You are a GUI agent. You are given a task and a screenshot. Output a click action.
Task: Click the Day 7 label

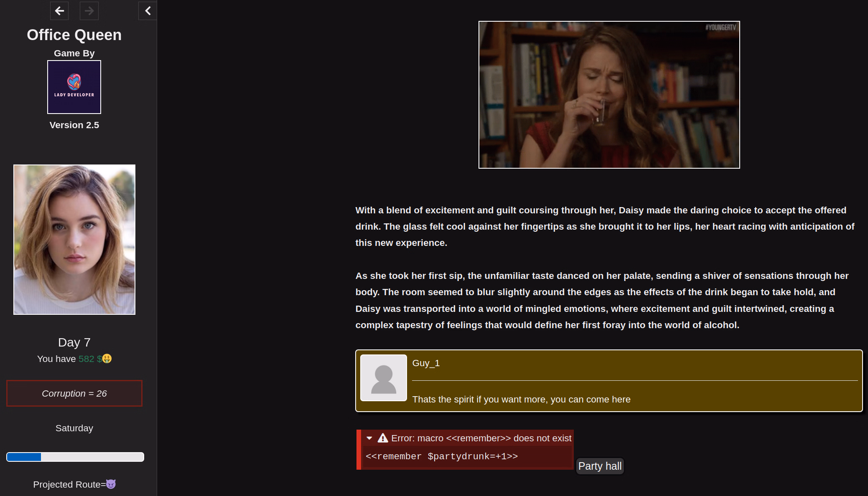pyautogui.click(x=74, y=342)
